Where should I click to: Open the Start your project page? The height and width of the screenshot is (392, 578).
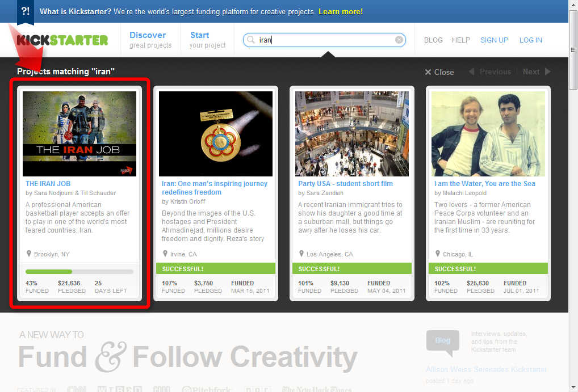coord(207,40)
